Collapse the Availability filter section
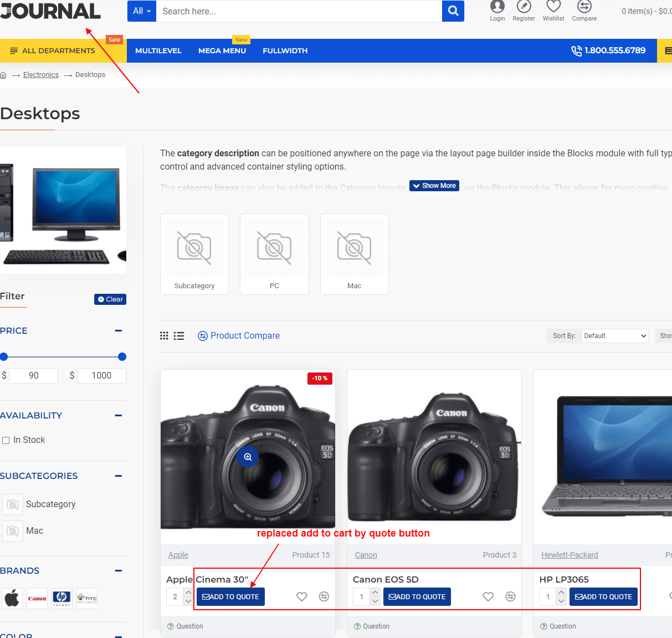The width and height of the screenshot is (672, 638). pos(118,416)
